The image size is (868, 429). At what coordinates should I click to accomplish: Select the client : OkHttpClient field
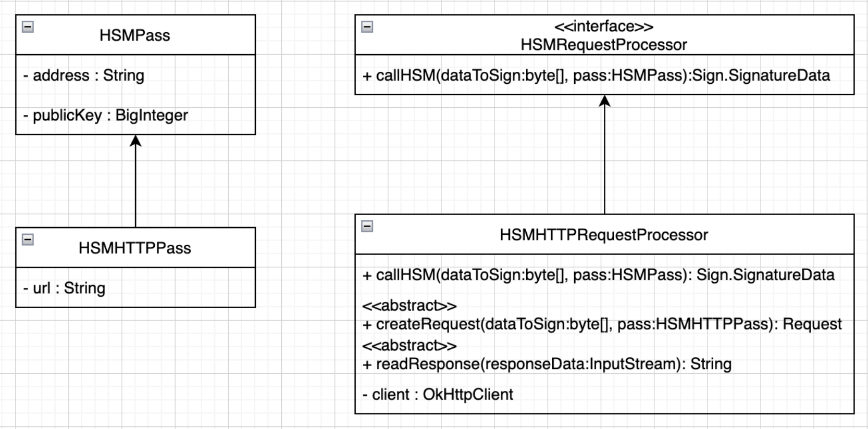click(438, 395)
